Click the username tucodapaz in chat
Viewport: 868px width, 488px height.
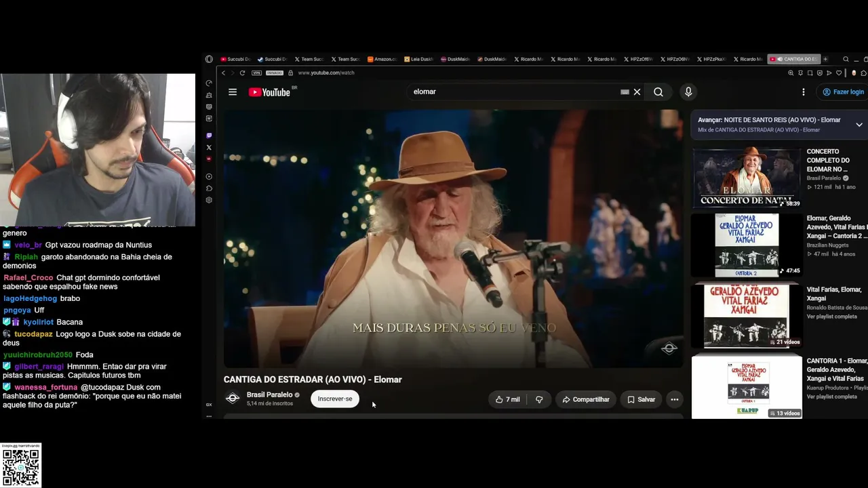33,334
